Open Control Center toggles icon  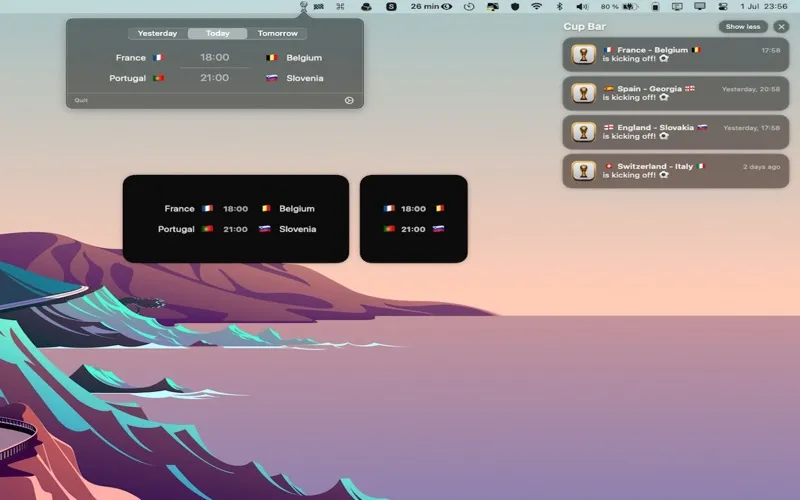[723, 7]
